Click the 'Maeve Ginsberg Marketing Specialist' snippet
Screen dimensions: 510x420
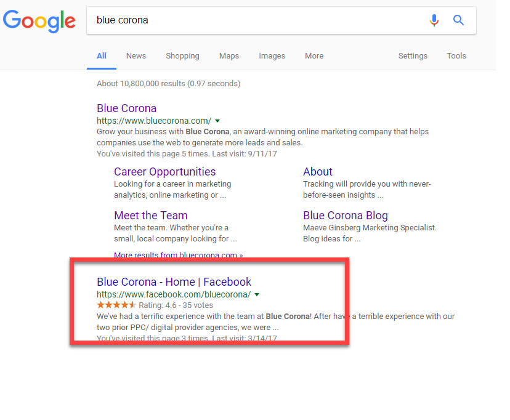(x=370, y=233)
